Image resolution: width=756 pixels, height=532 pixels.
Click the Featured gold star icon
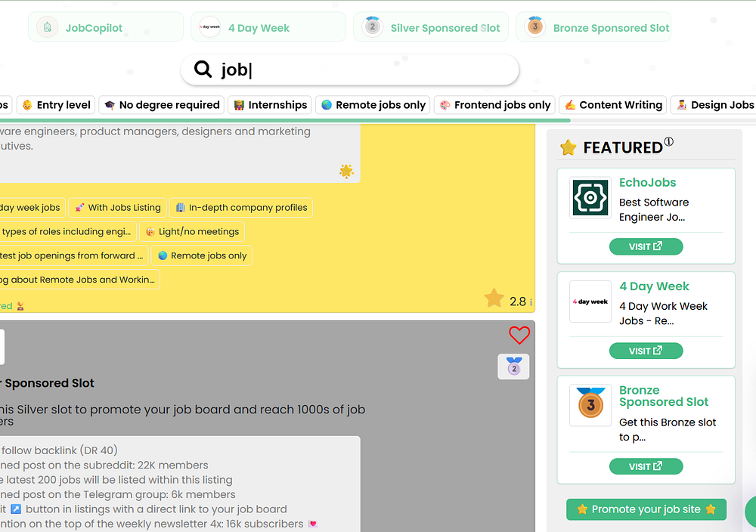569,147
